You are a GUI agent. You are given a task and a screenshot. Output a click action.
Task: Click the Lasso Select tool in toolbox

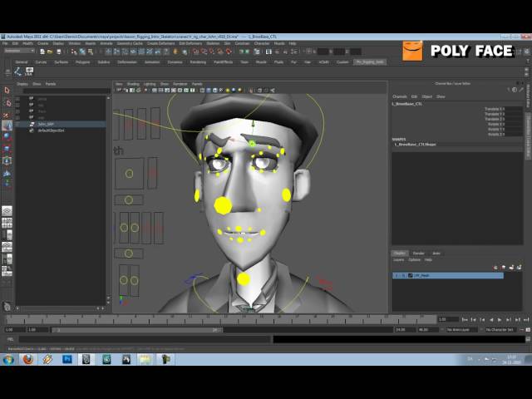(x=7, y=103)
